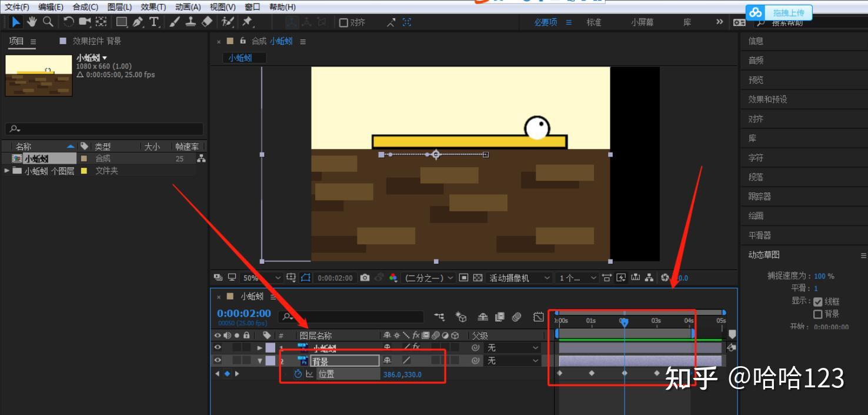Viewport: 868px width, 415px height.
Task: Select the Roto Brush tool
Action: tap(228, 22)
